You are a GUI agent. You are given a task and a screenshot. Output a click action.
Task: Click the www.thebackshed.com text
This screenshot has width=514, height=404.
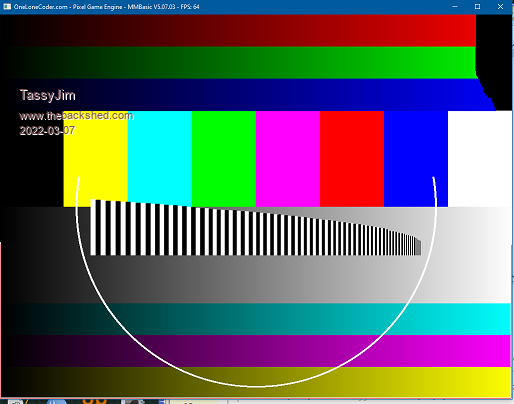point(76,116)
